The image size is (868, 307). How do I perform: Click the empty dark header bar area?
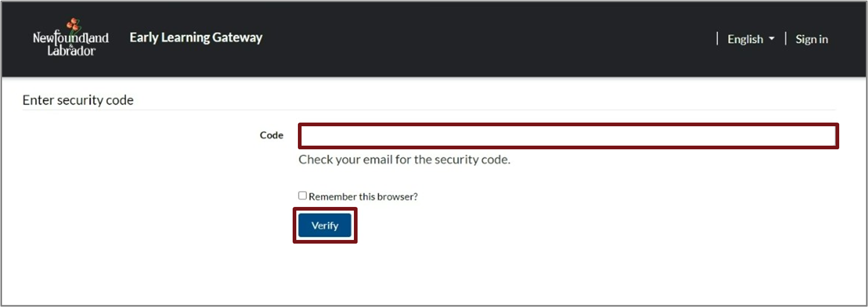tap(471, 39)
